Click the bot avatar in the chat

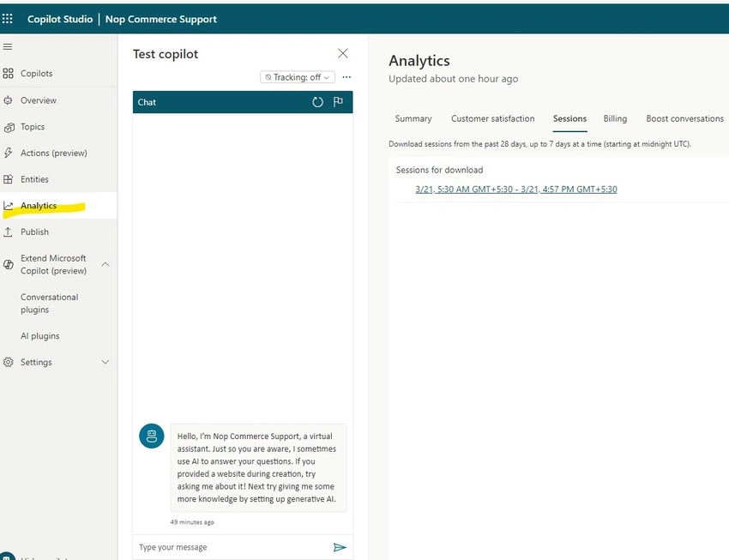coord(152,436)
